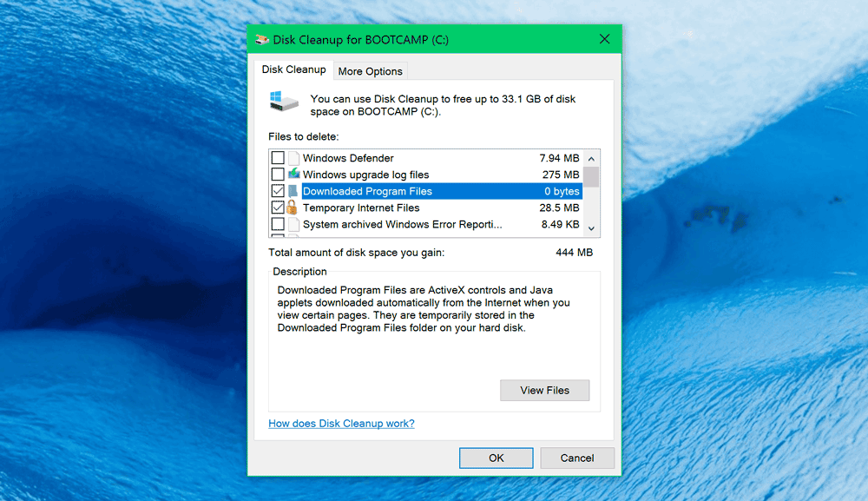Click the 8.49 KB size value
868x501 pixels.
point(560,224)
